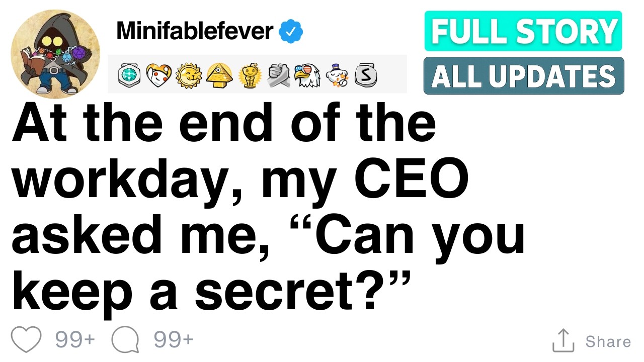Visit the Minifablefever username link

(195, 32)
